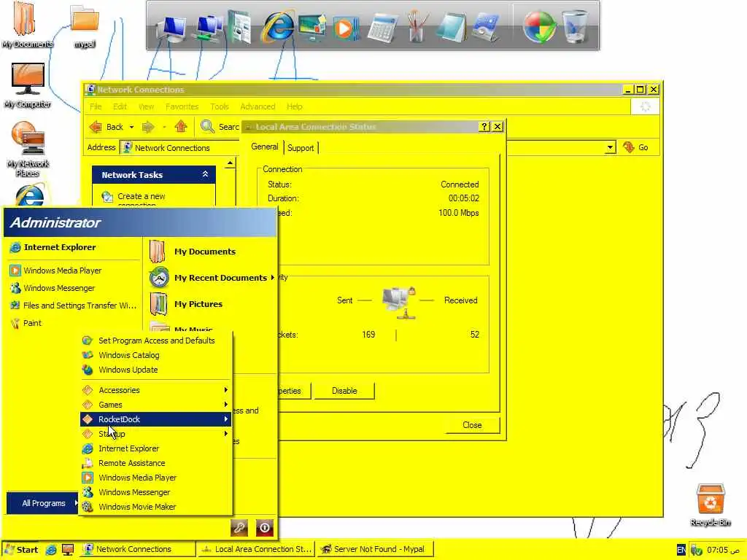Collapse the Network Tasks panel
This screenshot has width=747, height=560.
[x=205, y=174]
